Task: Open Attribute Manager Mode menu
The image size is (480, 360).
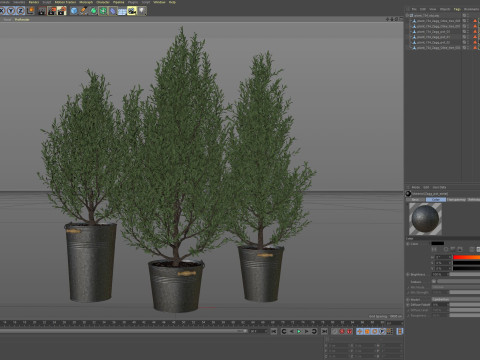Action: click(416, 188)
